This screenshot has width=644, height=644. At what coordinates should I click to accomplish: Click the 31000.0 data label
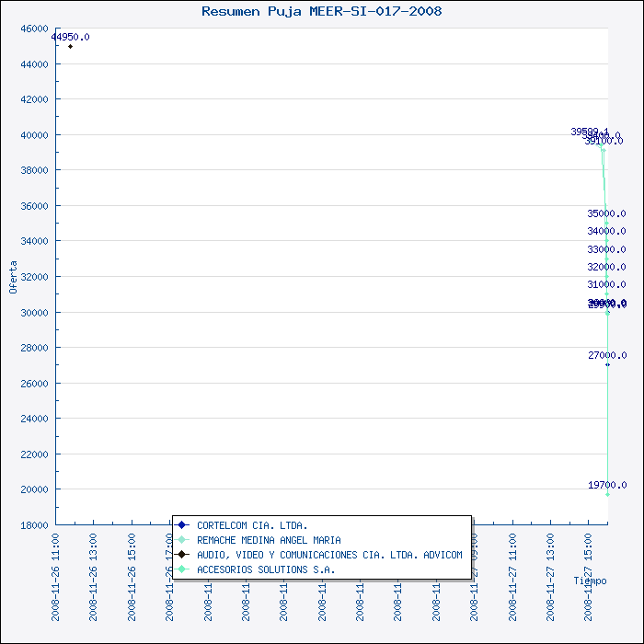coord(607,285)
